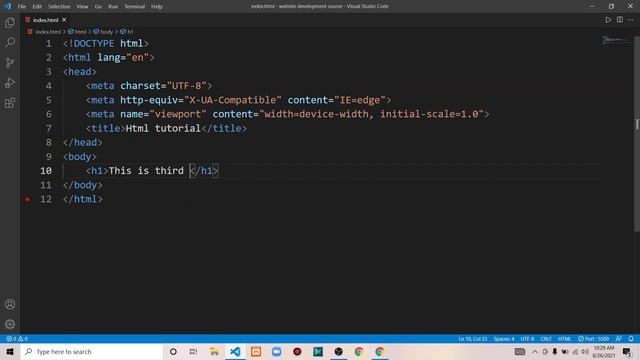Open Task View on taskbar

[x=193, y=351]
